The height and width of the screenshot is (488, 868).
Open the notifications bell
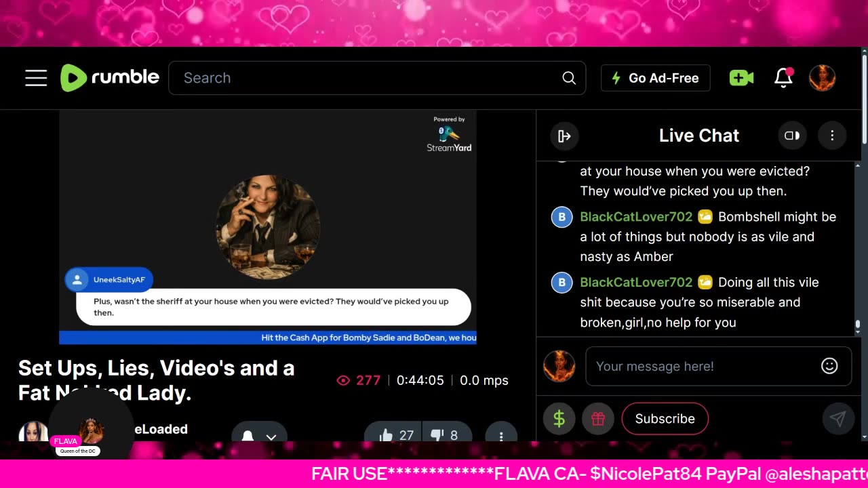tap(783, 77)
